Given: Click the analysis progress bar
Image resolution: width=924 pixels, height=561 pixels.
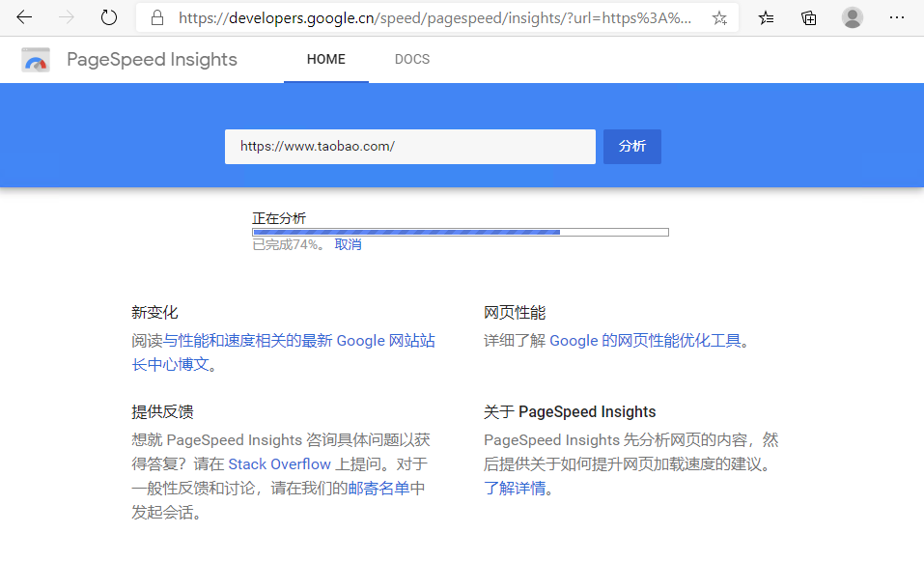Looking at the screenshot, I should [x=461, y=232].
